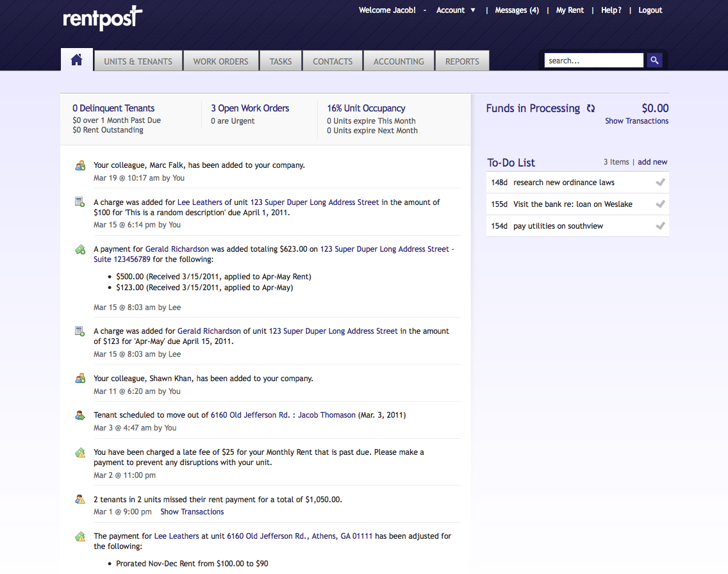
Task: Add new item to To-Do List
Action: coord(652,162)
